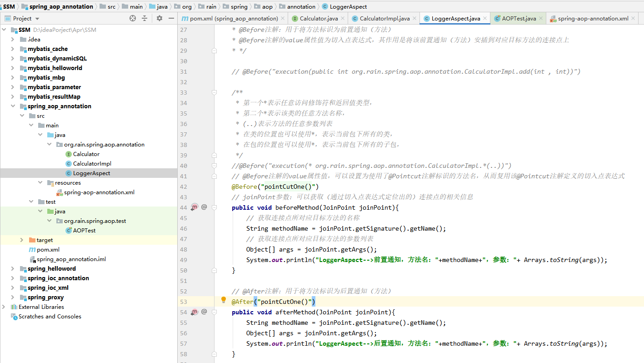Click the aop breadcrumb
This screenshot has width=644, height=363.
(x=264, y=6)
